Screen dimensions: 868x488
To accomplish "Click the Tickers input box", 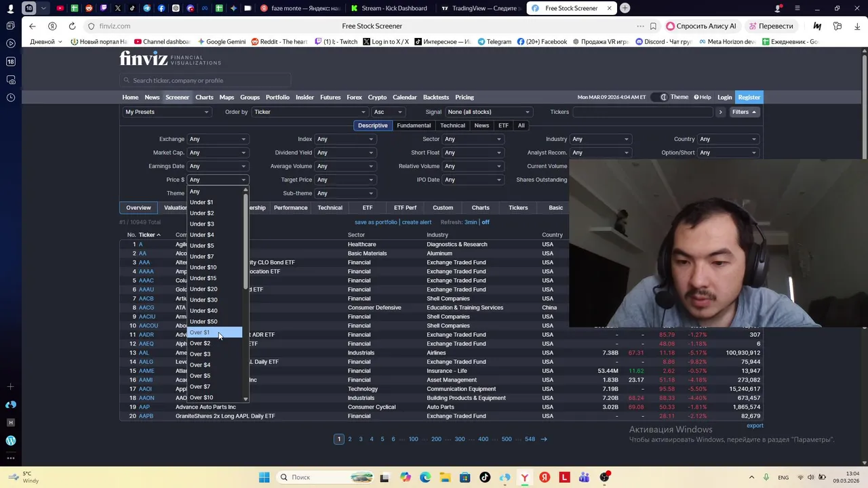I will point(642,112).
